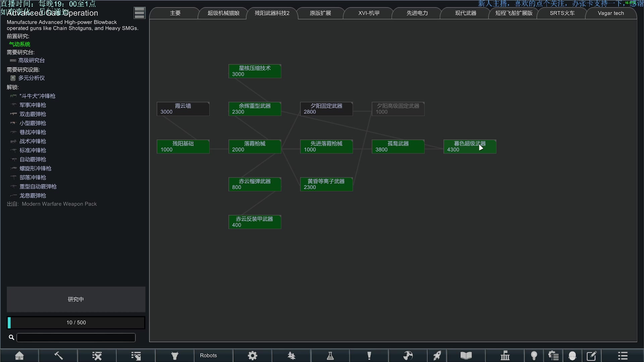Open the Schedule tab (crossed list icon)
This screenshot has width=644, height=362.
tap(97, 356)
